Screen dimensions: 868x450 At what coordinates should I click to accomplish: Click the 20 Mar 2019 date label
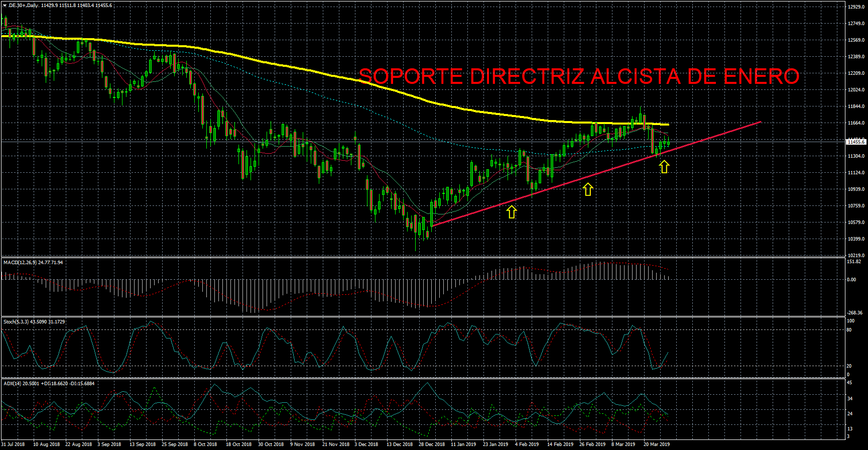point(657,444)
